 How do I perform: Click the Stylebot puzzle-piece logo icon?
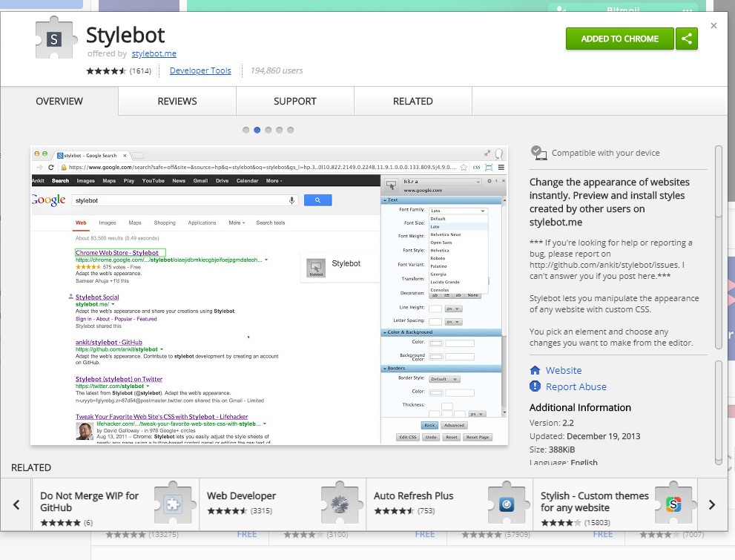(53, 41)
